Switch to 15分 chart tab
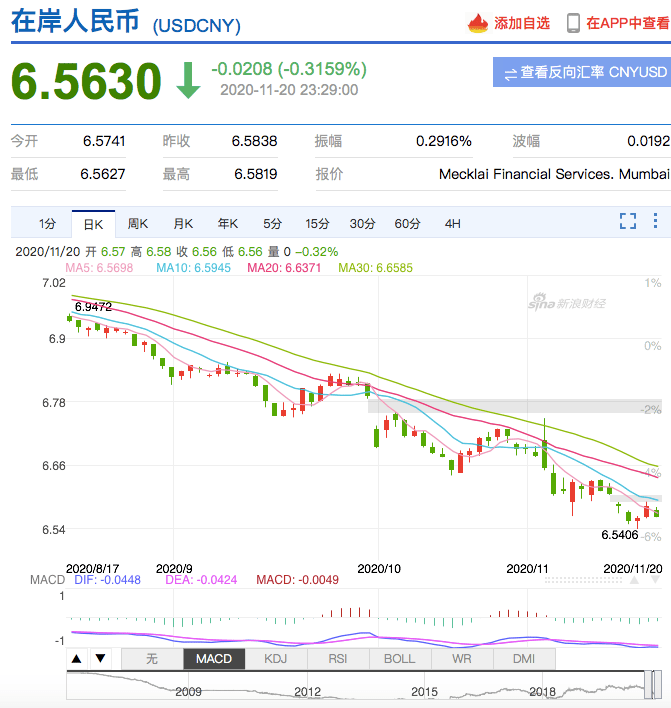The image size is (671, 708). coord(317,224)
